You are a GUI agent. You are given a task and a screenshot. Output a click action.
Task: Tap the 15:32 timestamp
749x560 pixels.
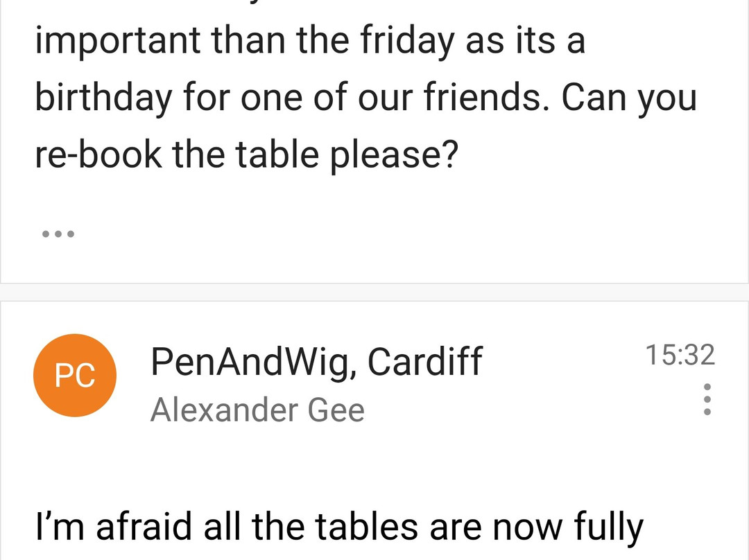pyautogui.click(x=680, y=355)
